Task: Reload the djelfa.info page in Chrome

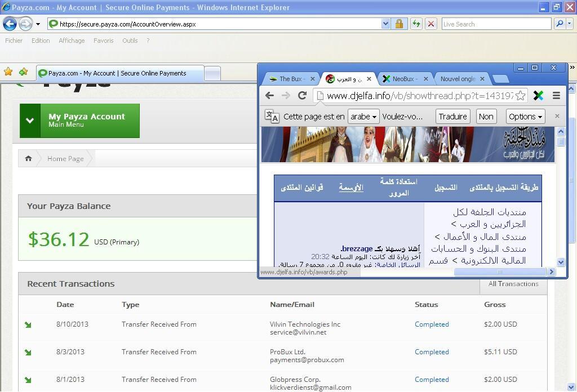Action: tap(302, 96)
